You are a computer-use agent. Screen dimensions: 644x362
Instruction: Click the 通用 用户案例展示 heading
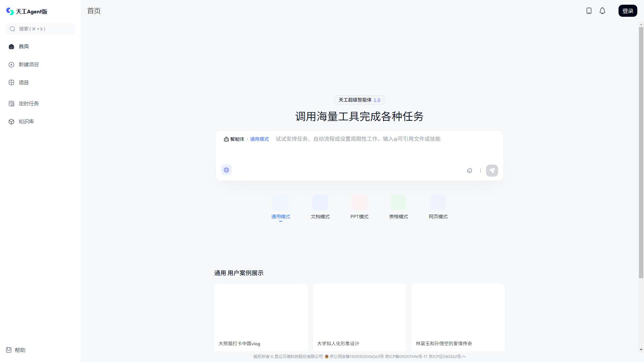(x=239, y=273)
